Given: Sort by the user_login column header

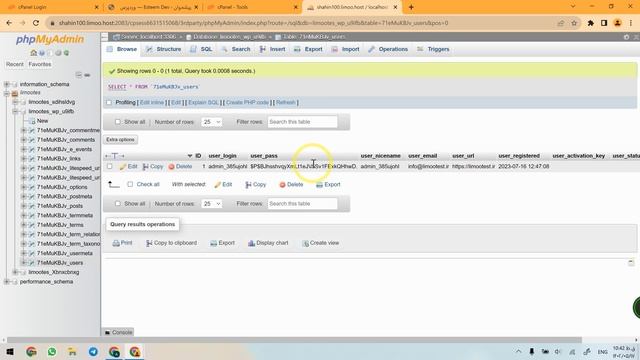Looking at the screenshot, I should click(x=222, y=156).
